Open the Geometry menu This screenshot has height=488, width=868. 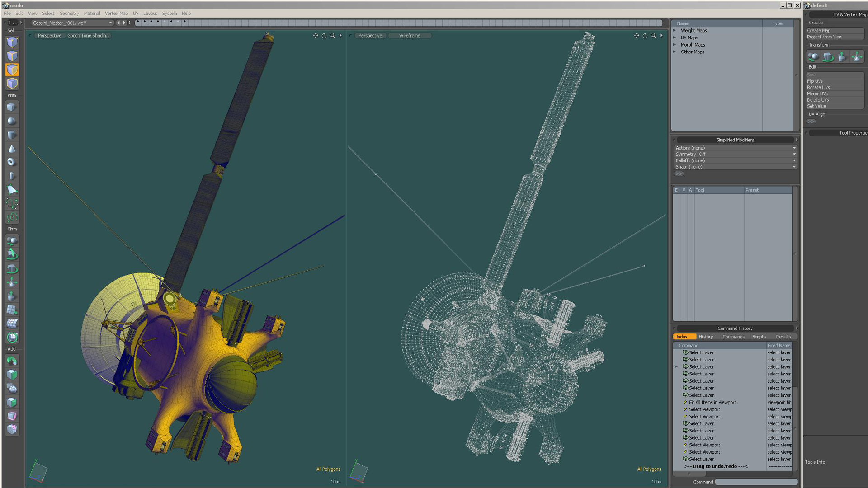[69, 14]
